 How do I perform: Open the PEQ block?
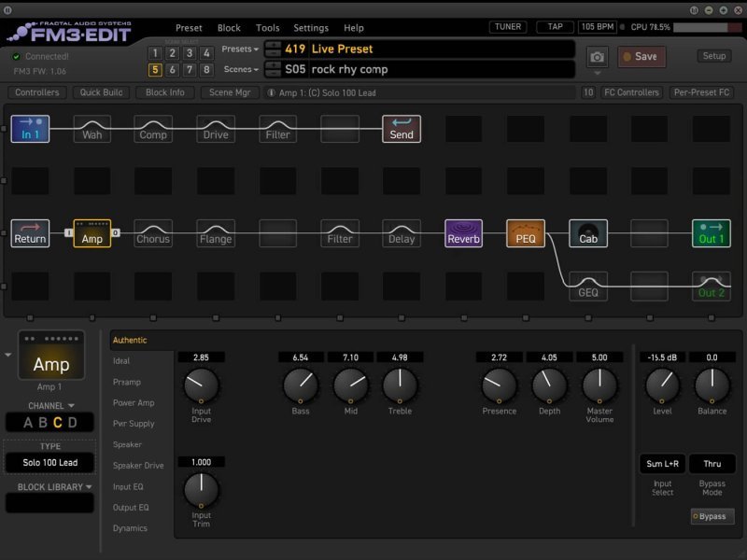click(526, 234)
